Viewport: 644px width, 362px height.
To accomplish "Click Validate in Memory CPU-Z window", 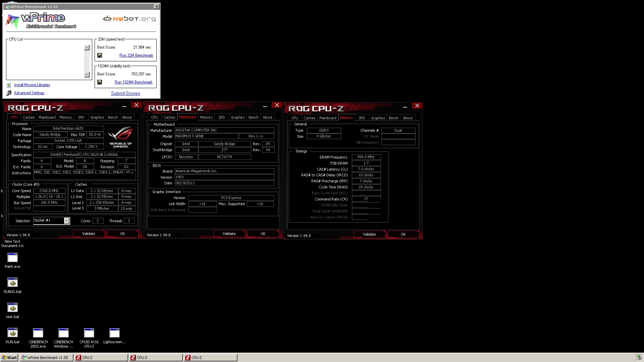I will pos(369,234).
